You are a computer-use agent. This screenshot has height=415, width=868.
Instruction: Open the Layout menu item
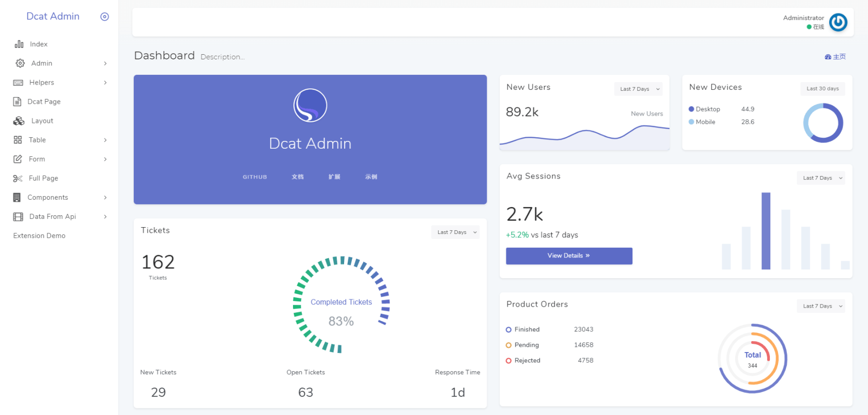click(x=59, y=121)
